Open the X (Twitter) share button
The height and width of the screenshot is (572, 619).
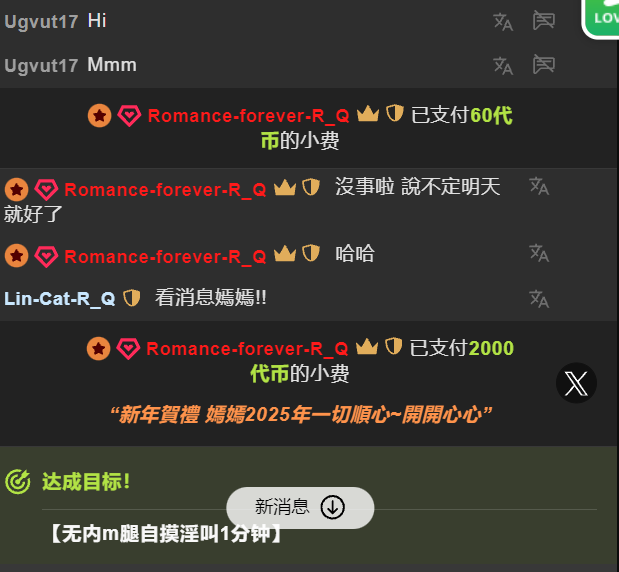576,383
